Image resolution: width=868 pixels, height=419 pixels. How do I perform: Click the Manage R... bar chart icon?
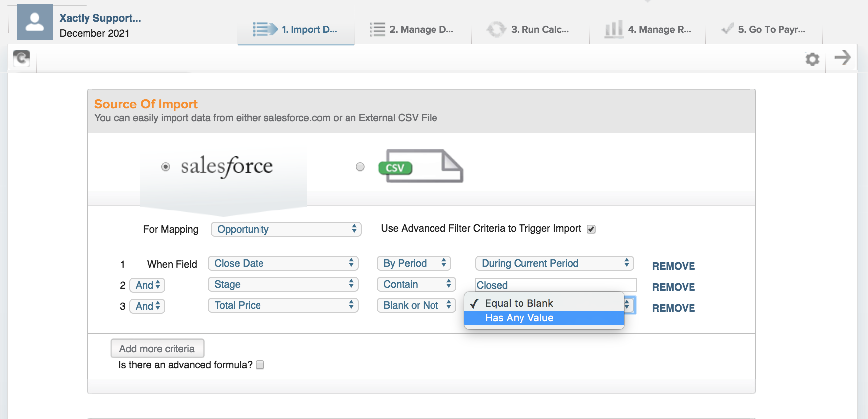click(x=614, y=29)
